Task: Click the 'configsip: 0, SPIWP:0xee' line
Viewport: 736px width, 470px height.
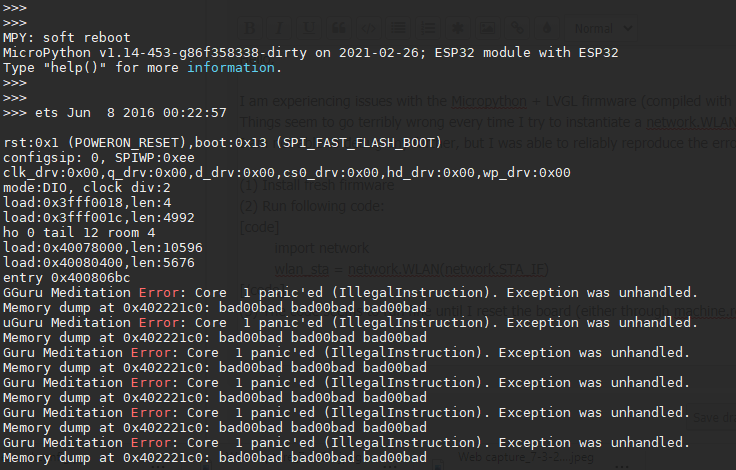Action: (x=99, y=158)
